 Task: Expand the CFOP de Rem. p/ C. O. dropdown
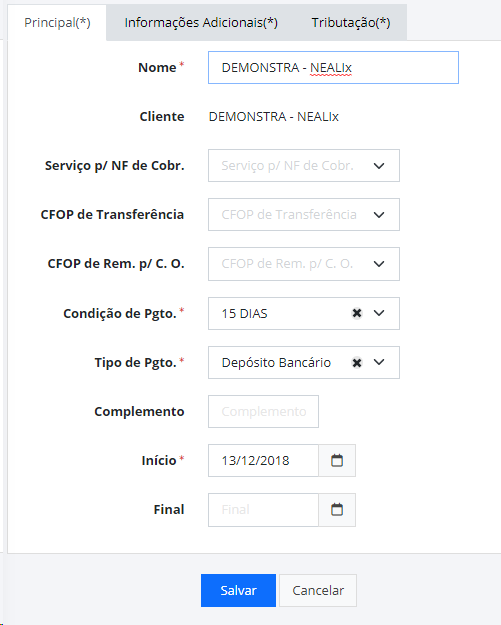[x=379, y=264]
